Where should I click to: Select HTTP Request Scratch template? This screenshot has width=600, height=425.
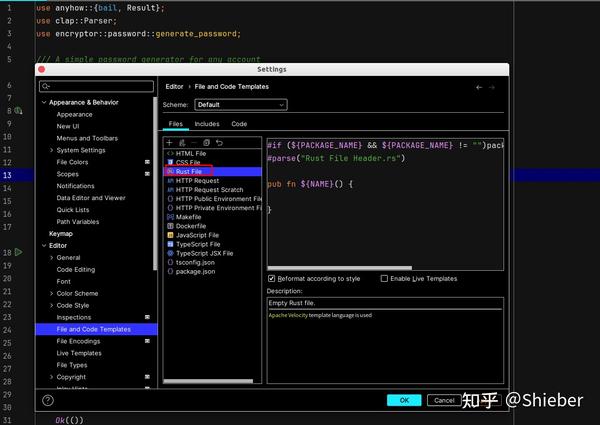(213, 190)
